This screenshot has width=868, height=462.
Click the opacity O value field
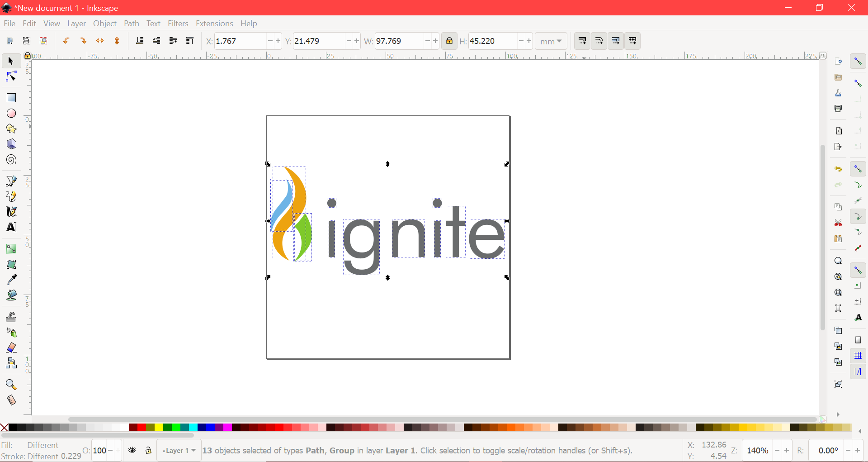(99, 450)
